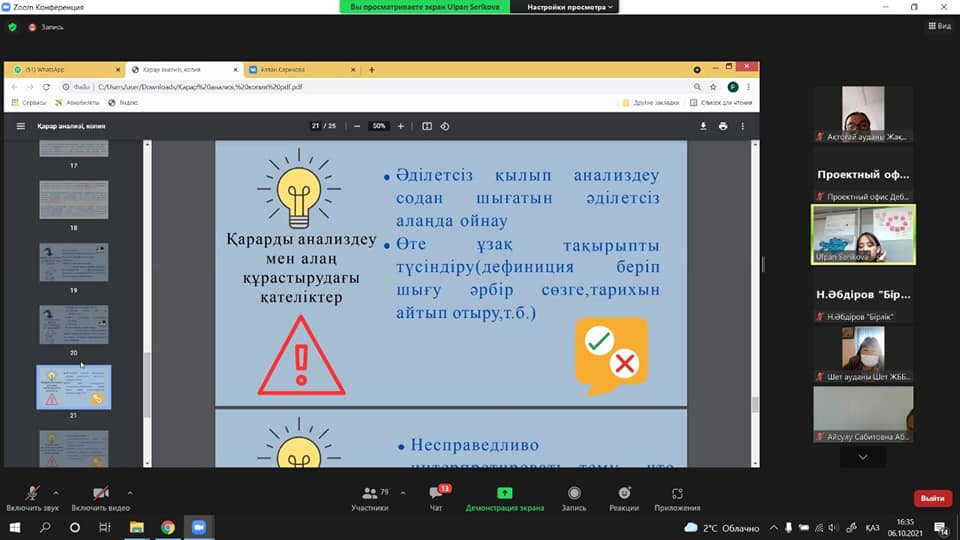Screen dimensions: 960x540
Task: Expand audio options arrow next to microphone
Action: [x=56, y=492]
